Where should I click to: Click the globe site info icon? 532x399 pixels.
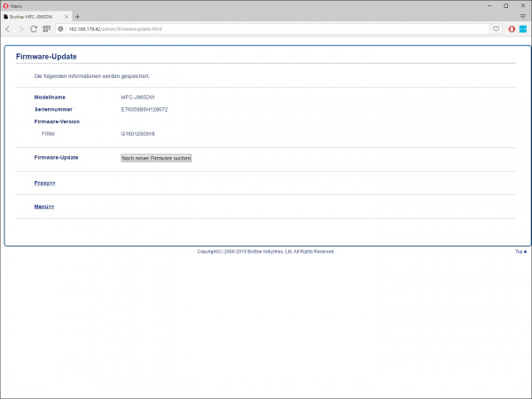click(61, 28)
